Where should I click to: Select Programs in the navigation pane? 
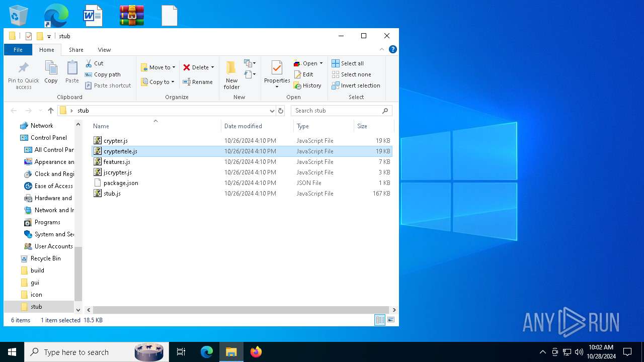47,222
